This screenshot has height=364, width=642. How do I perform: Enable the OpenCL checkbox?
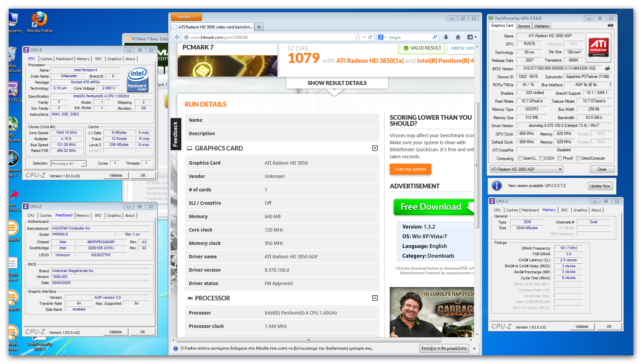point(520,159)
